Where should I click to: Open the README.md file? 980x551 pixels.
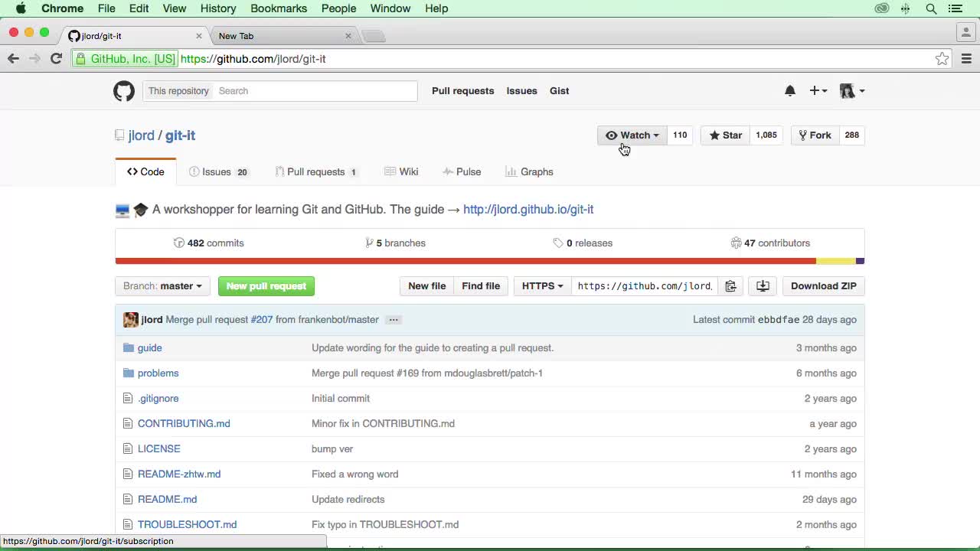167,500
